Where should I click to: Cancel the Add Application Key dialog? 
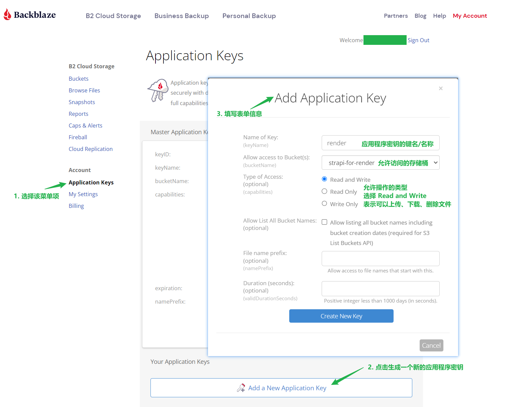431,345
